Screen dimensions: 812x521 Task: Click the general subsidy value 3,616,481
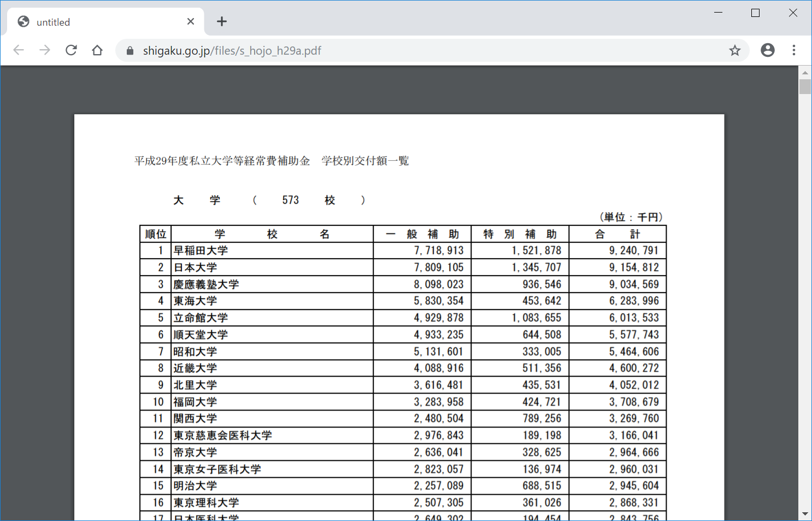(x=438, y=385)
